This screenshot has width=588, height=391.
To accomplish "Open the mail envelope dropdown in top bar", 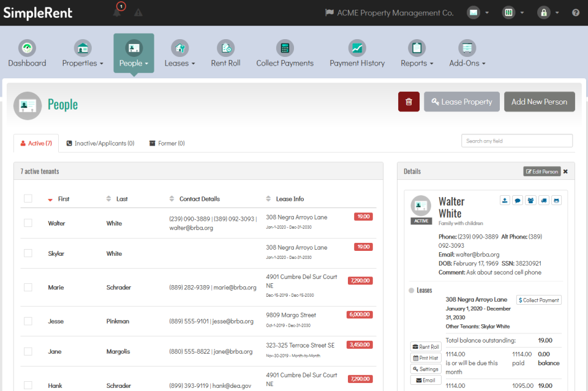I will (478, 13).
